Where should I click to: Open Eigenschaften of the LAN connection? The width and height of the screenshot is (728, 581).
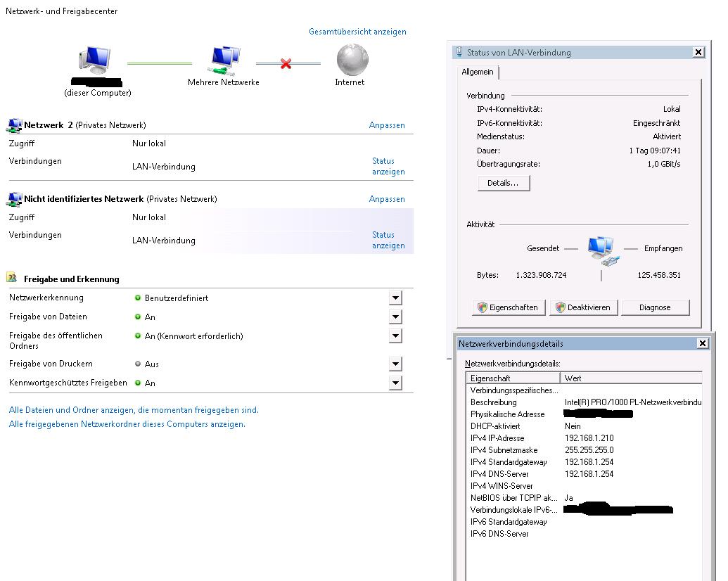(509, 307)
